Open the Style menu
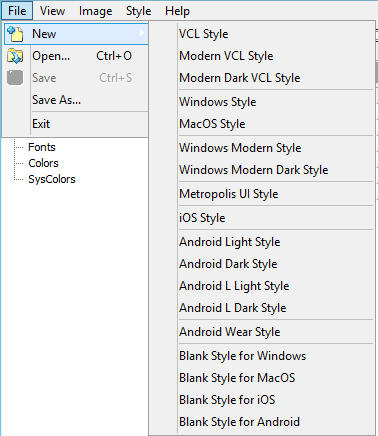 pyautogui.click(x=138, y=11)
